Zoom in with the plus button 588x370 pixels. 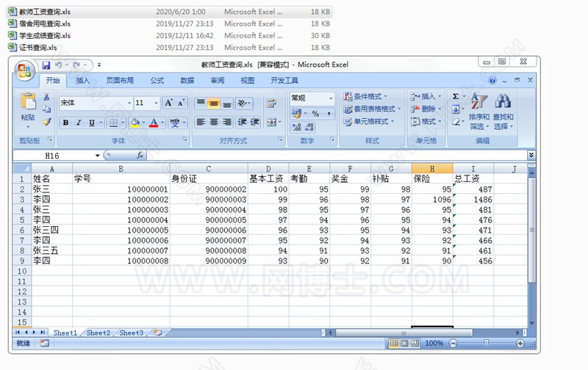(x=520, y=343)
